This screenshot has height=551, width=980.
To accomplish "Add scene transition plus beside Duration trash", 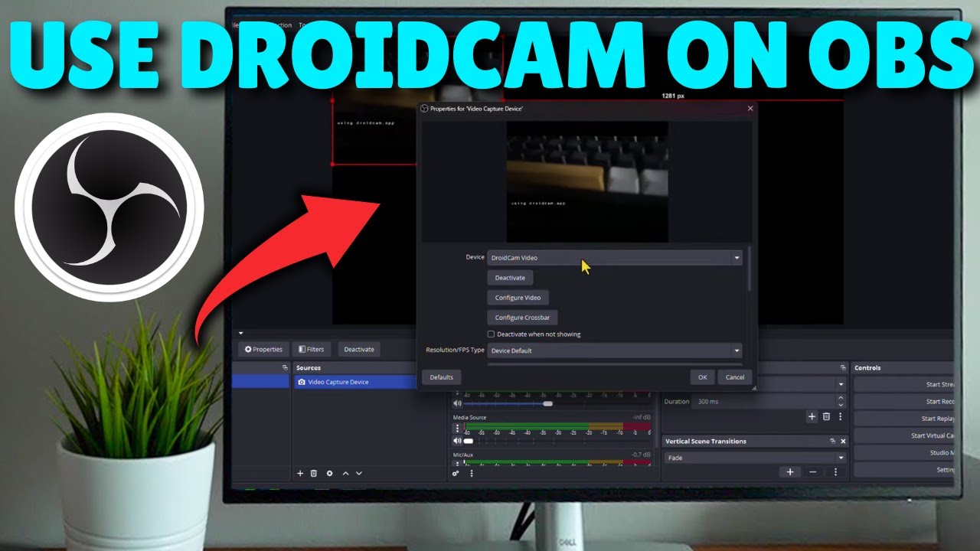I will coord(812,416).
